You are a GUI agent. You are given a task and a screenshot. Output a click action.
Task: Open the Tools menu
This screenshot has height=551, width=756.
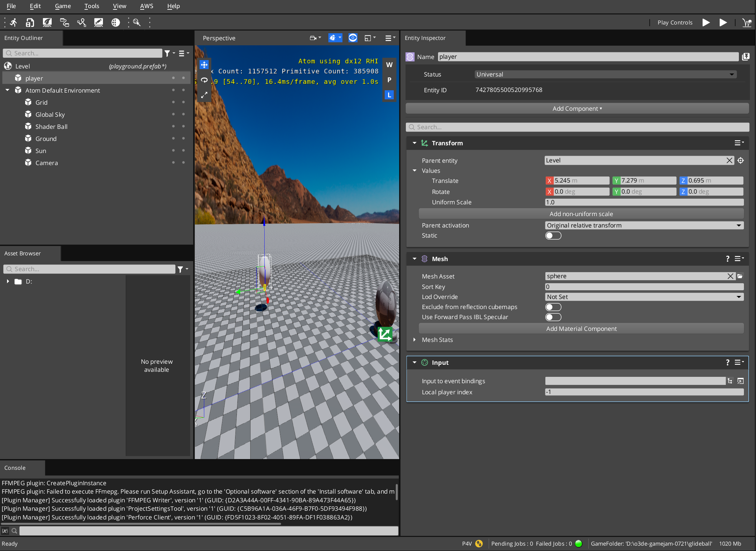pos(92,6)
